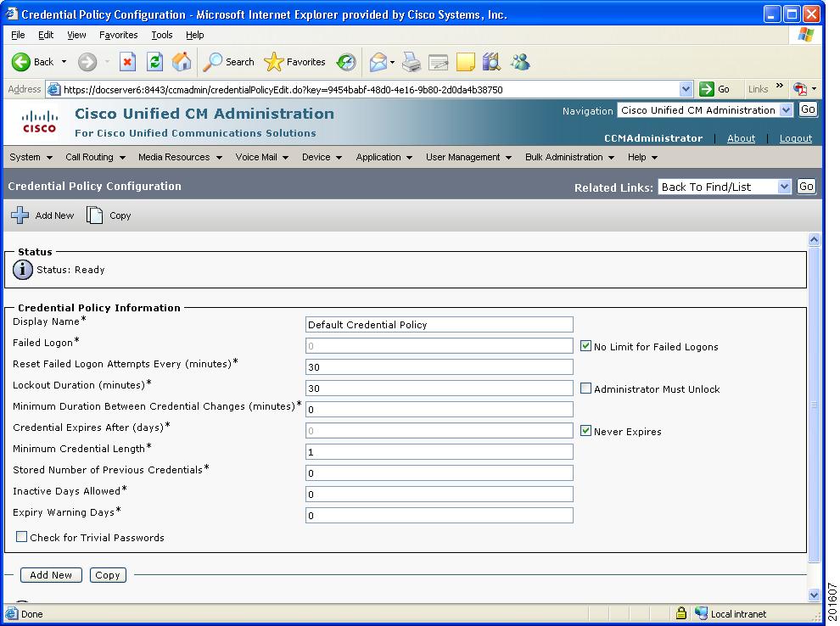Click the Expiry Warning Days field

[440, 516]
